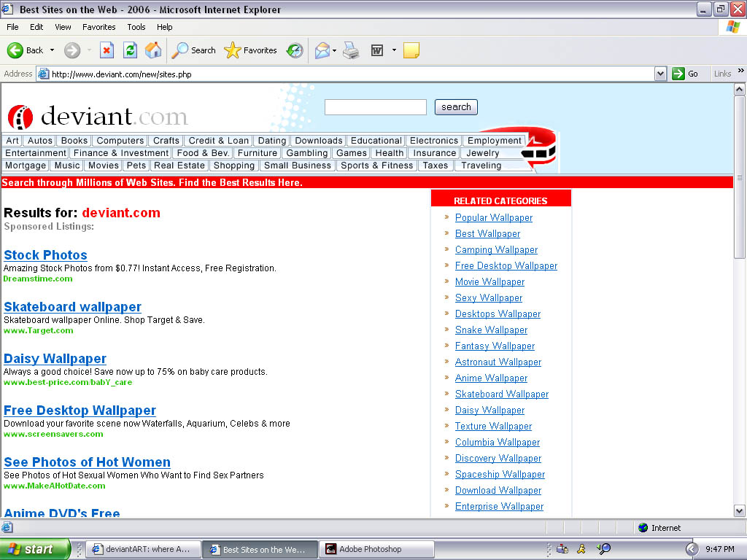747x560 pixels.
Task: Open the View menu
Action: coord(63,27)
